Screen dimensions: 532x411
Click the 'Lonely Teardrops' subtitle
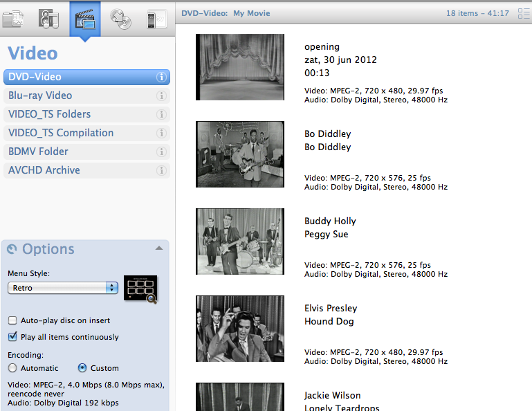tap(342, 408)
